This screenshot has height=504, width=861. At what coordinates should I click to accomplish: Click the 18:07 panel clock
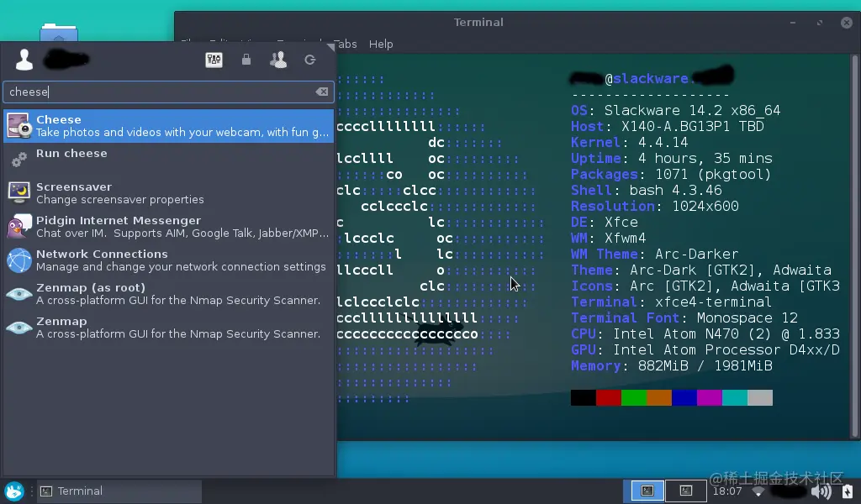point(727,491)
